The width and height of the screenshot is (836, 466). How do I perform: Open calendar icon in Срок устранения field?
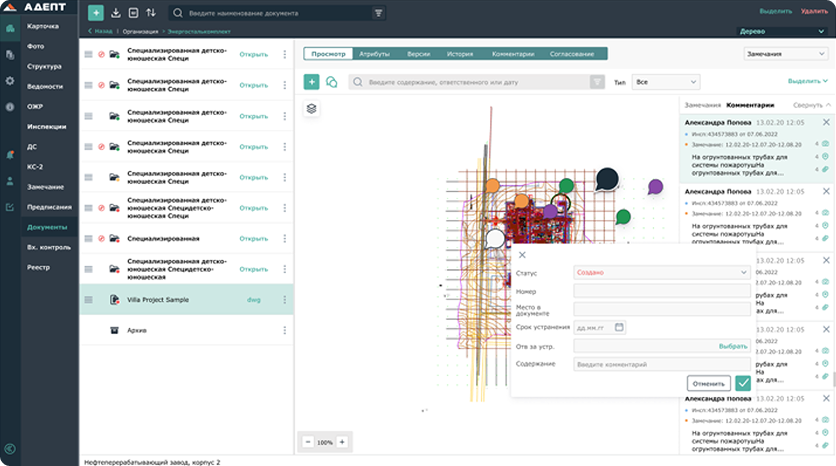pyautogui.click(x=619, y=327)
